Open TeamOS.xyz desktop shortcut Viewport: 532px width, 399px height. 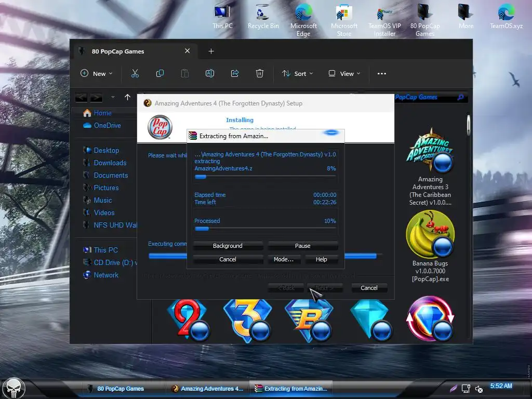pos(506,17)
